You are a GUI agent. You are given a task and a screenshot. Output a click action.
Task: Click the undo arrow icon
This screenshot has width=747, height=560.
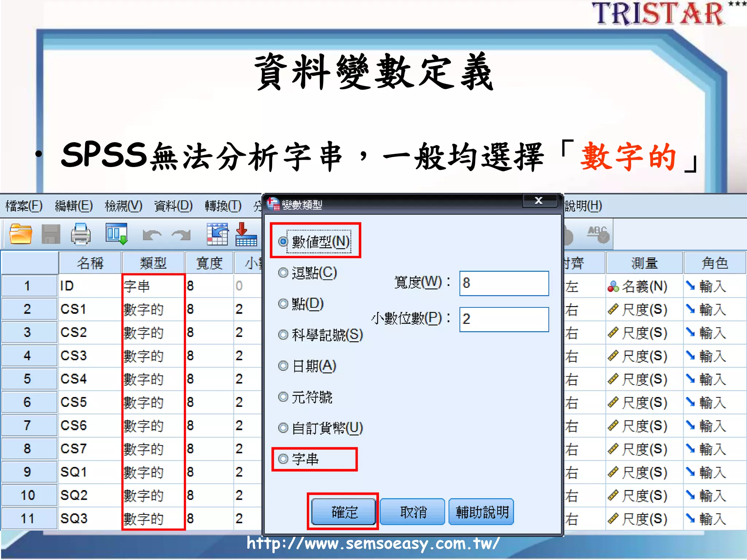point(152,235)
